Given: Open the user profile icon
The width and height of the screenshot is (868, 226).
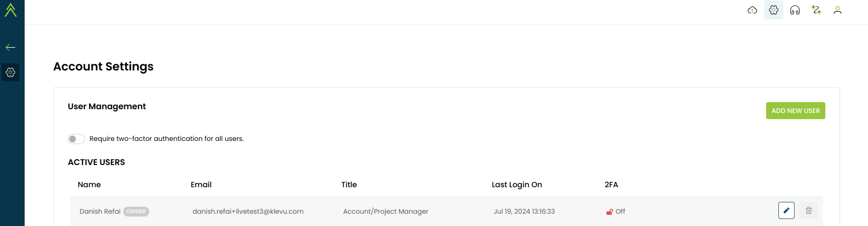Looking at the screenshot, I should coord(838,10).
